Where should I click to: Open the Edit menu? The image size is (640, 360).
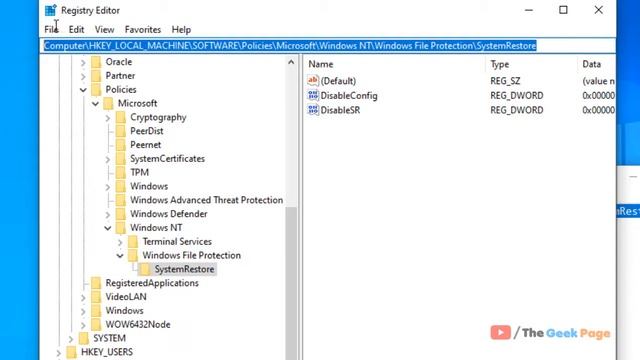tap(76, 29)
